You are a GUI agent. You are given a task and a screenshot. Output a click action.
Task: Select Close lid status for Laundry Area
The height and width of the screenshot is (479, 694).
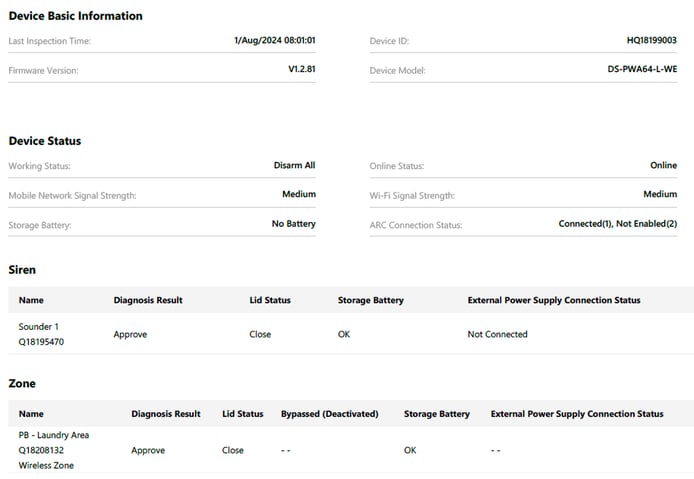click(233, 450)
